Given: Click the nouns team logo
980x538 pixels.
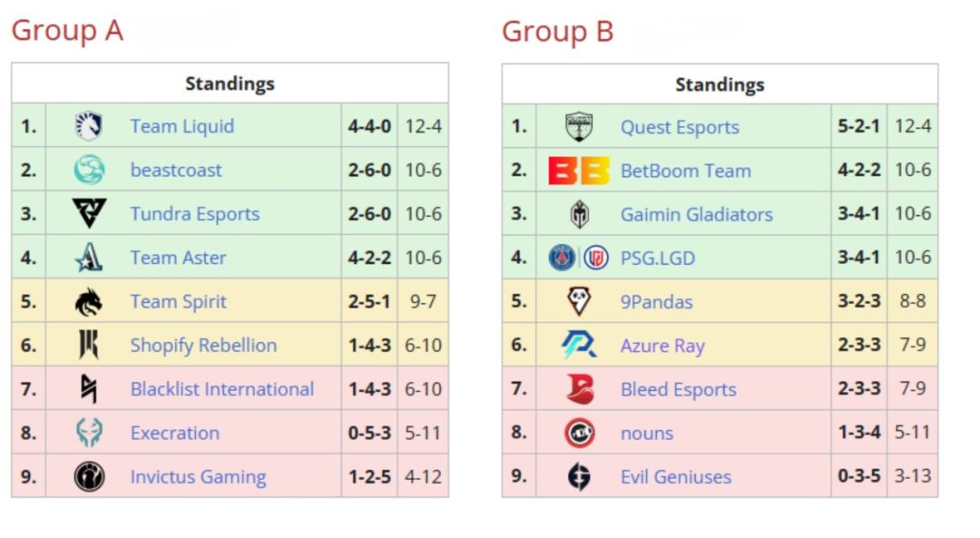Looking at the screenshot, I should point(579,433).
